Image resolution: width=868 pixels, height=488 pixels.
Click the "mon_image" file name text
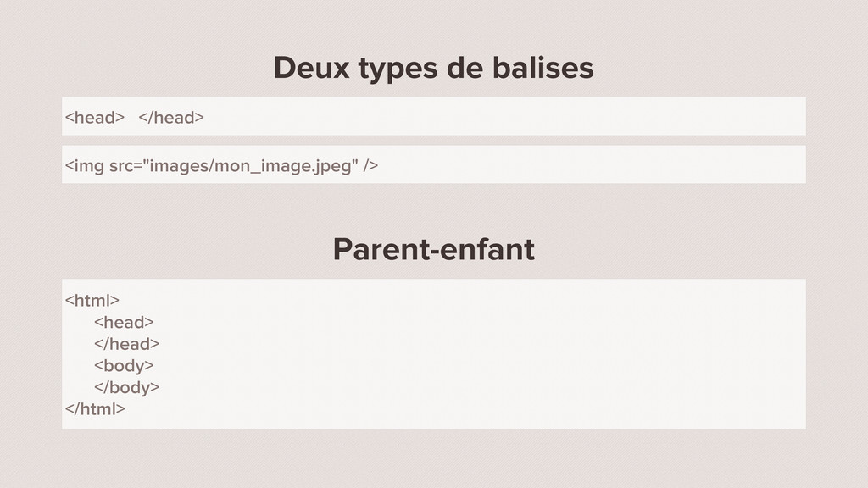pos(248,167)
